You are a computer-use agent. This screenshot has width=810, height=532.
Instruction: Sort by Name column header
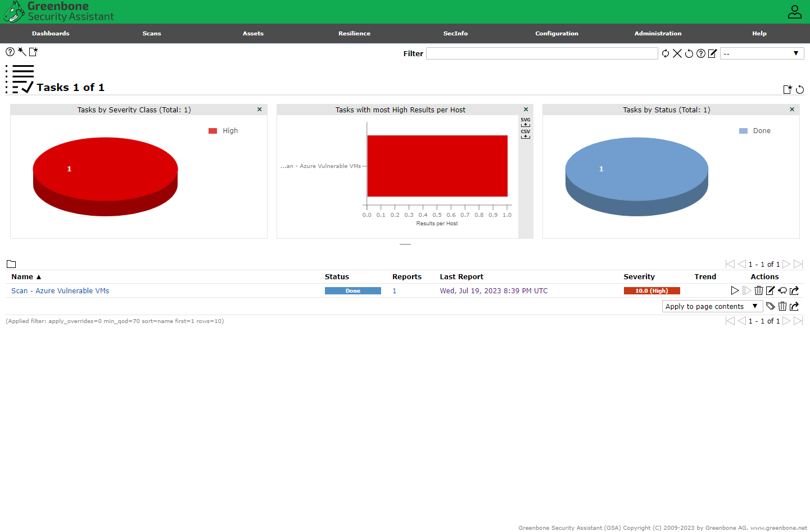26,276
